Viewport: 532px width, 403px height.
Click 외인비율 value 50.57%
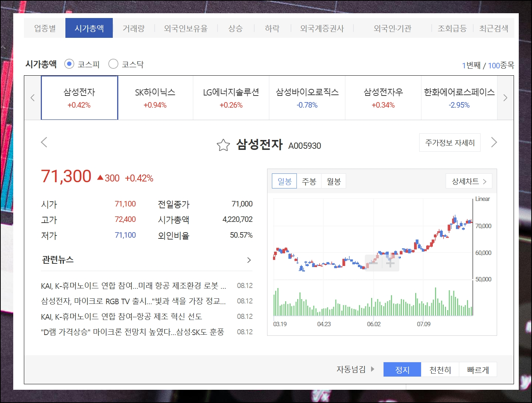[241, 235]
